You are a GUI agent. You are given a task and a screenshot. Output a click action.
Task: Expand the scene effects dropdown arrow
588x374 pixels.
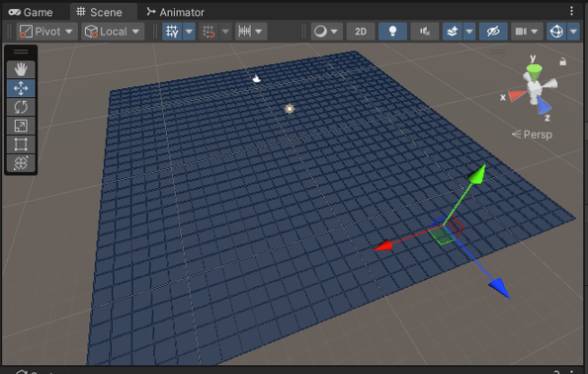[x=469, y=32]
